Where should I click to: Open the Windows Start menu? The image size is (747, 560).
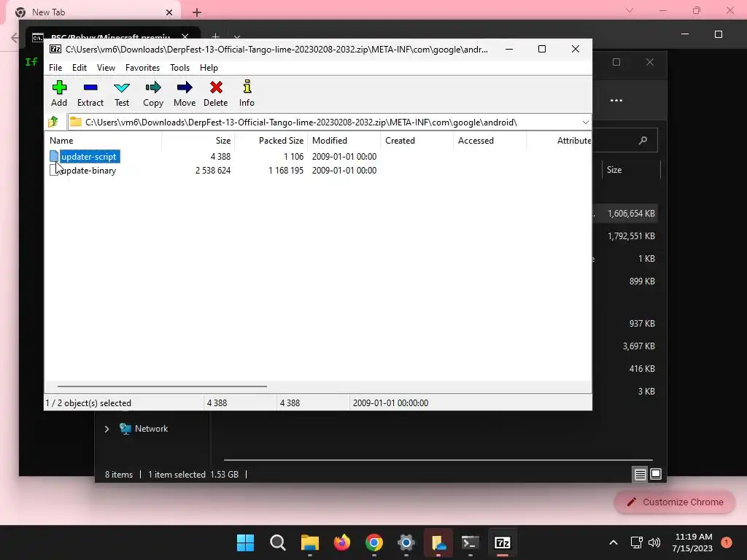coord(246,542)
